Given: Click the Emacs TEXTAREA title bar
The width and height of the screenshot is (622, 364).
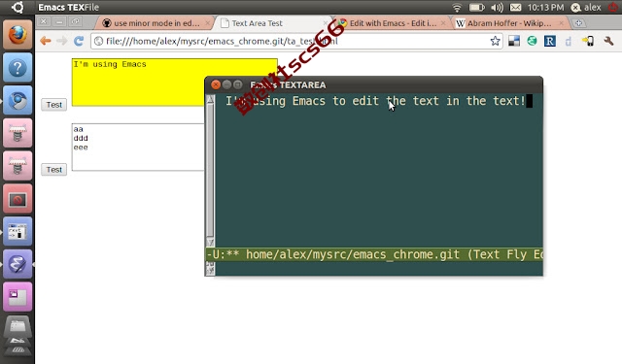Looking at the screenshot, I should [x=373, y=84].
